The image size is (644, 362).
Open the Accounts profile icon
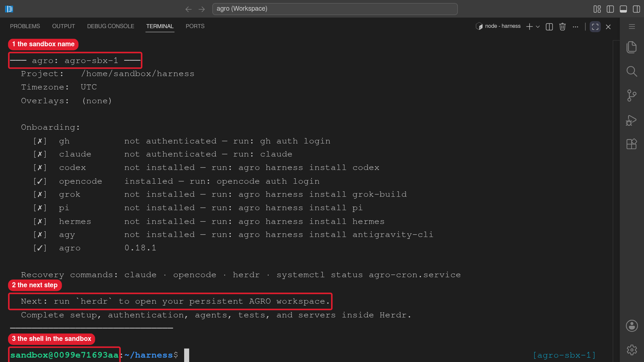pyautogui.click(x=632, y=326)
